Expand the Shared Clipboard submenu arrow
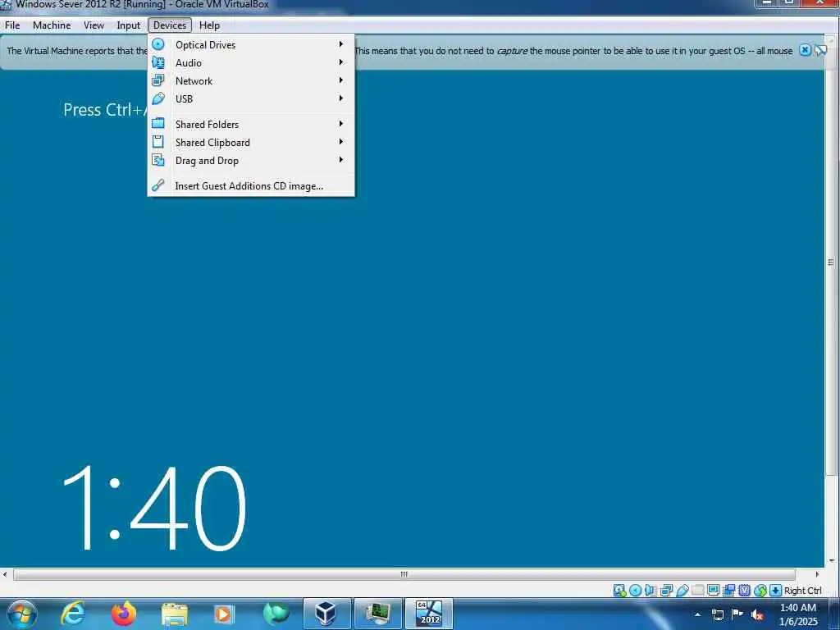 point(340,141)
